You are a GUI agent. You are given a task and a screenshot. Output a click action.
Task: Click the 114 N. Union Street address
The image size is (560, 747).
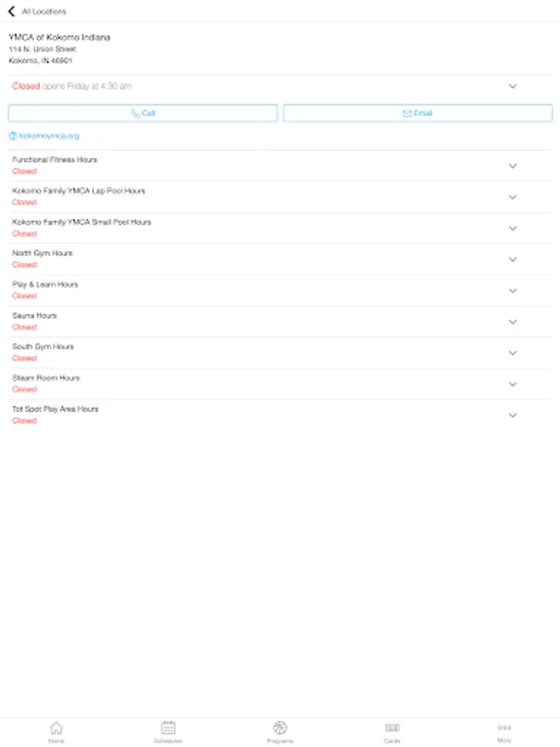click(x=42, y=49)
